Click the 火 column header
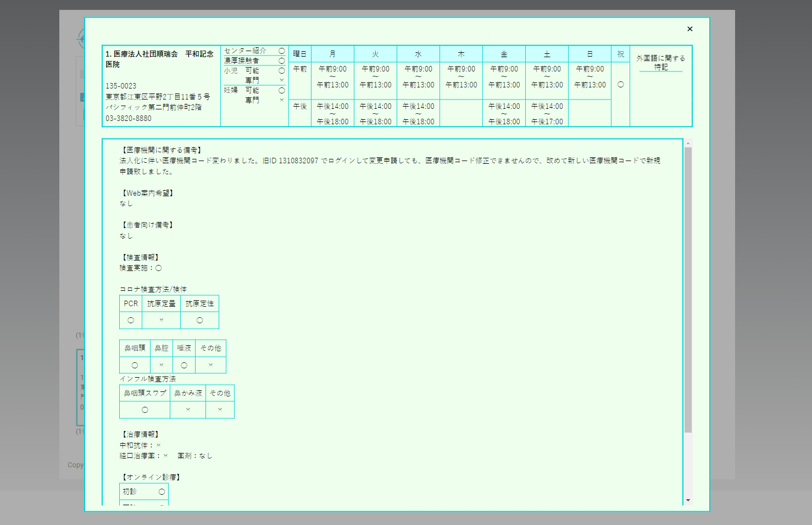This screenshot has height=525, width=812. click(x=375, y=54)
